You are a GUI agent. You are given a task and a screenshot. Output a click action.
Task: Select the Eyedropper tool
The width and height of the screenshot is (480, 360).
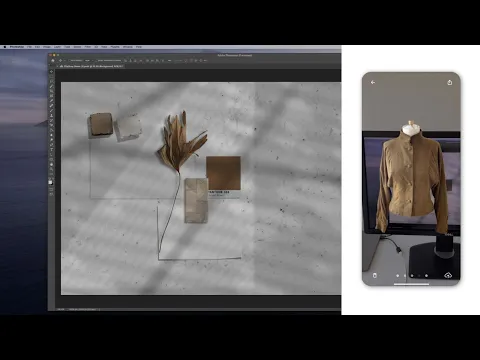click(x=51, y=101)
